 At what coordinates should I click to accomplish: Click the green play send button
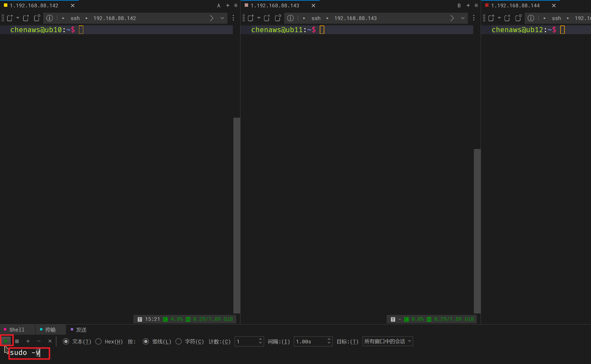click(6, 341)
